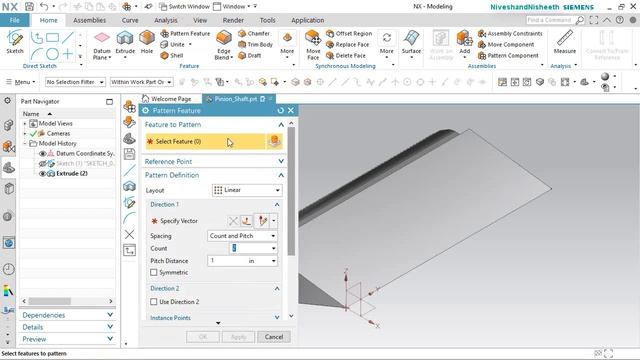
Task: Expand the Model Views node
Action: tap(25, 123)
